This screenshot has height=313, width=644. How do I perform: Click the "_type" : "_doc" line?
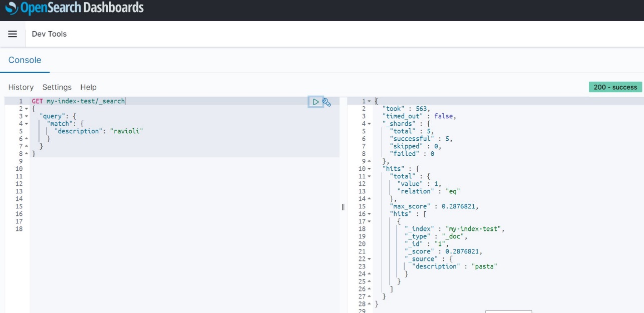436,236
